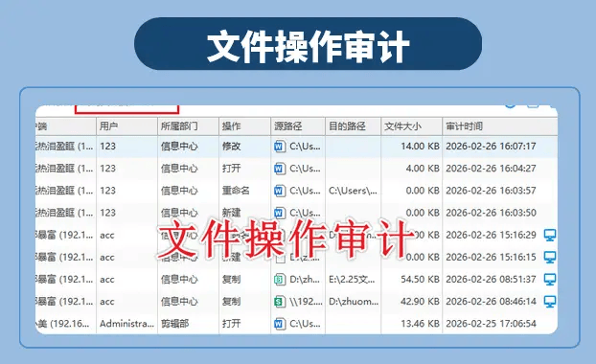The height and width of the screenshot is (364, 596).
Task: Select timestamp 2026-02-26 16:07:17
Action: tap(491, 147)
